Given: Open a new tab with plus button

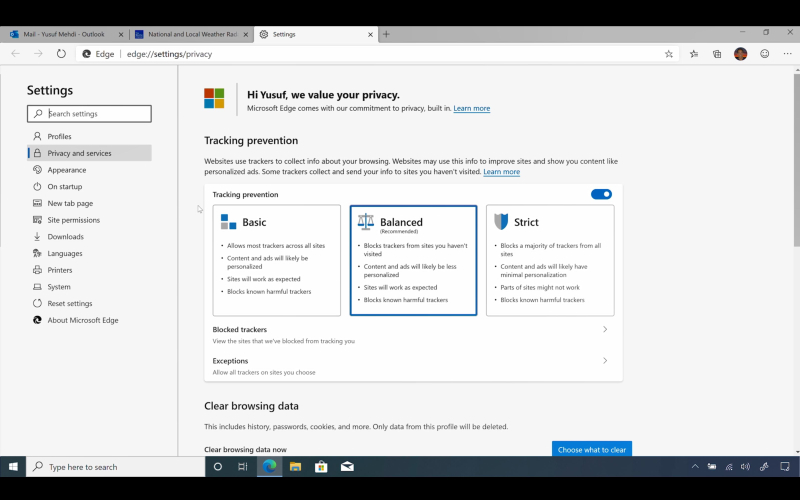Looking at the screenshot, I should click(386, 34).
